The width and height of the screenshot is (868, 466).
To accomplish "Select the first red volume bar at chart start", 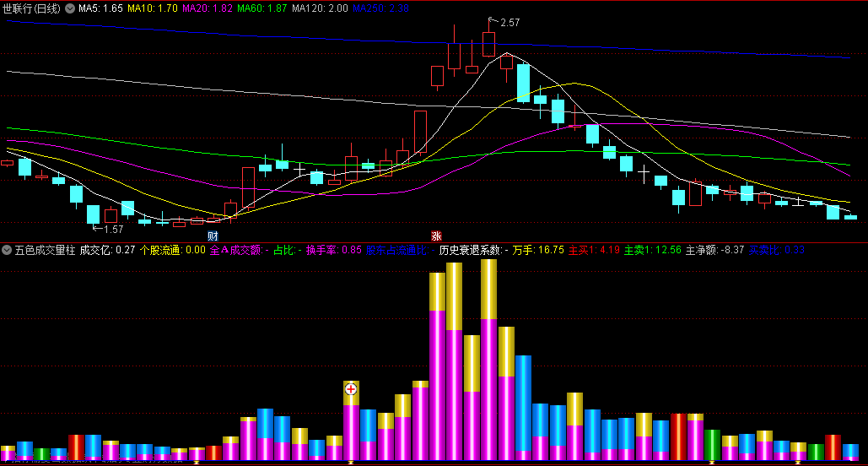I will pos(77,447).
